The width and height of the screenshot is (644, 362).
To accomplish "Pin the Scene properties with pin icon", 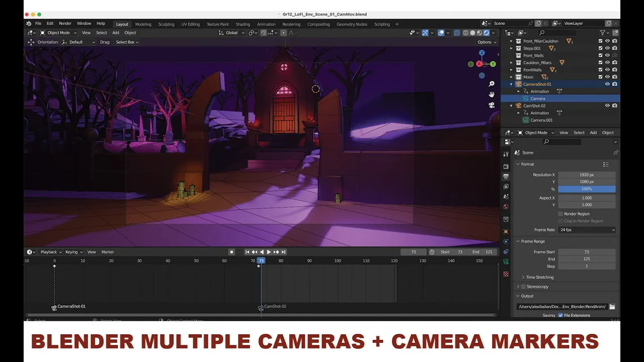I will coord(615,152).
